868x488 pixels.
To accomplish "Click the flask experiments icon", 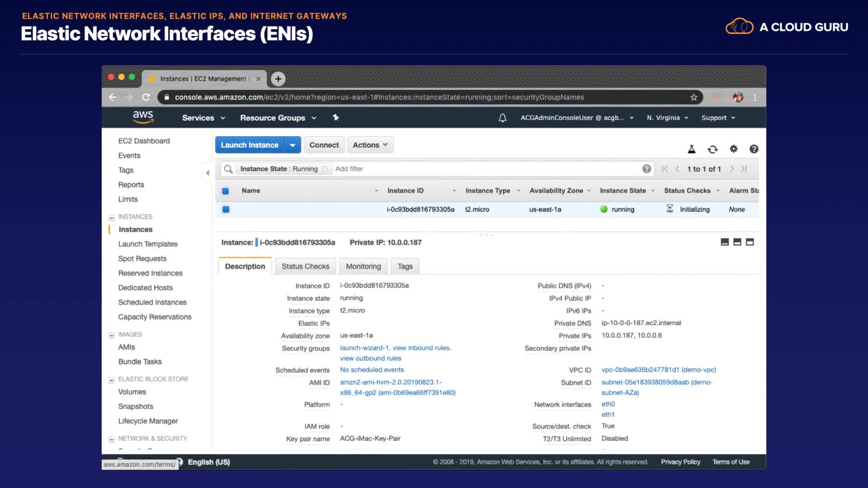I will tap(691, 149).
